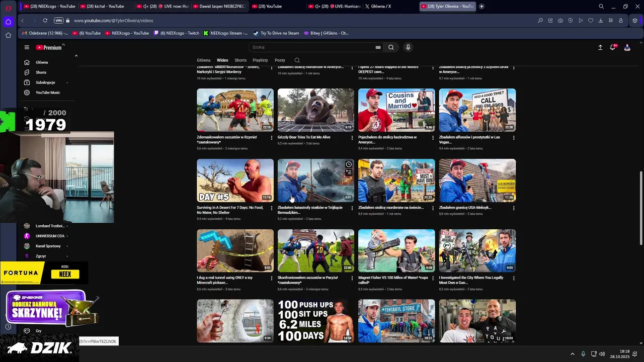Image resolution: width=644 pixels, height=362 pixels.
Task: Click the YouTube Premium logo
Action: [49, 47]
